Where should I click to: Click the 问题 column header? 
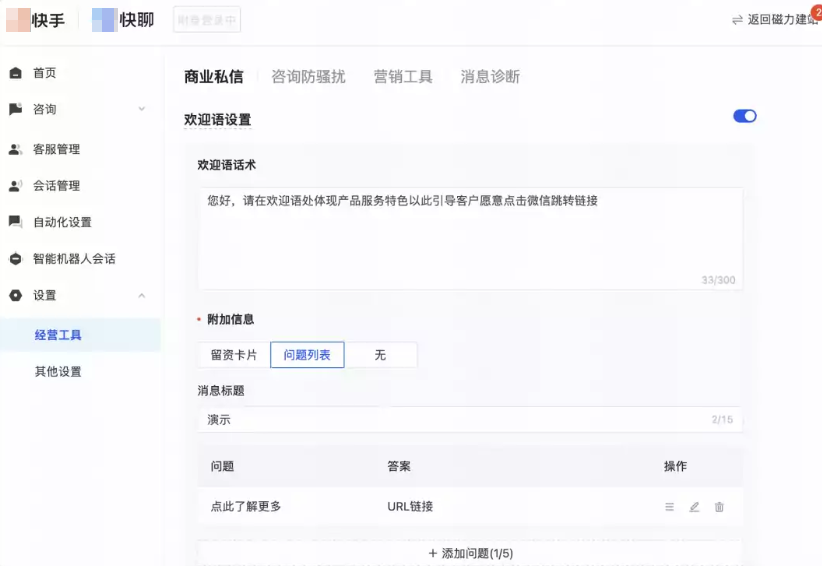[222, 466]
